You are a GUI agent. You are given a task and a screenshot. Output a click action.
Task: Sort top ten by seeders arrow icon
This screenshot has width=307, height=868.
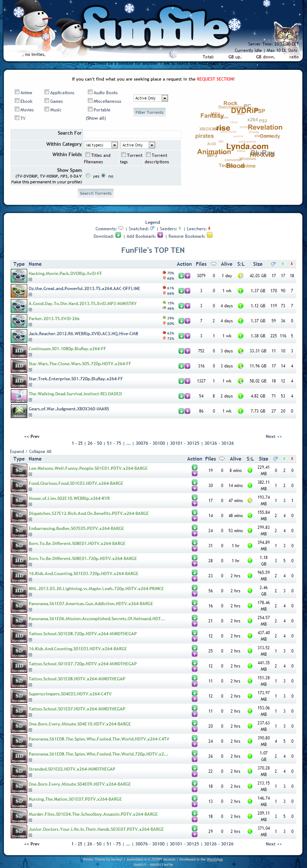pyautogui.click(x=283, y=264)
